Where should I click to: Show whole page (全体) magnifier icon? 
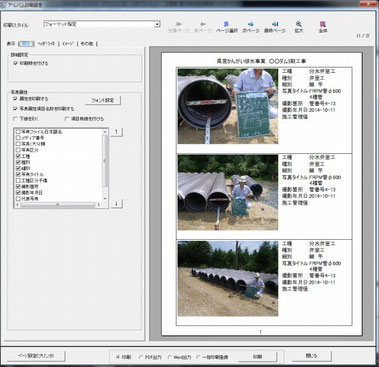323,24
